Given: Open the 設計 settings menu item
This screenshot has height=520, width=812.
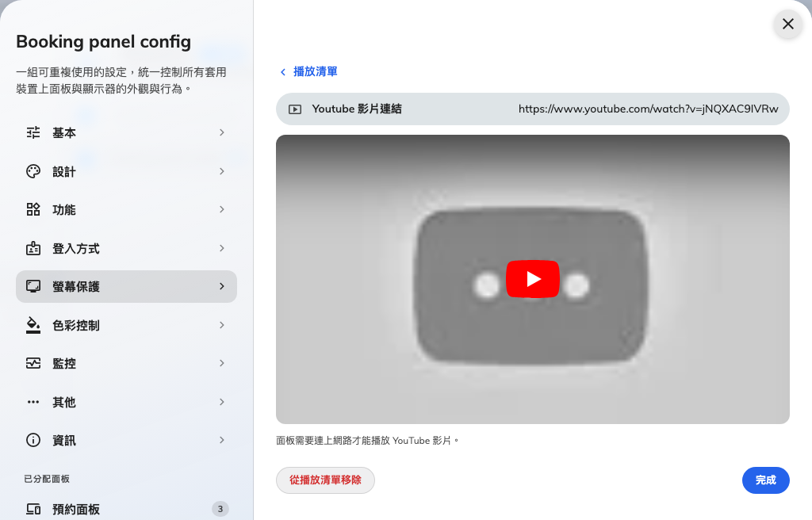Looking at the screenshot, I should pos(126,171).
